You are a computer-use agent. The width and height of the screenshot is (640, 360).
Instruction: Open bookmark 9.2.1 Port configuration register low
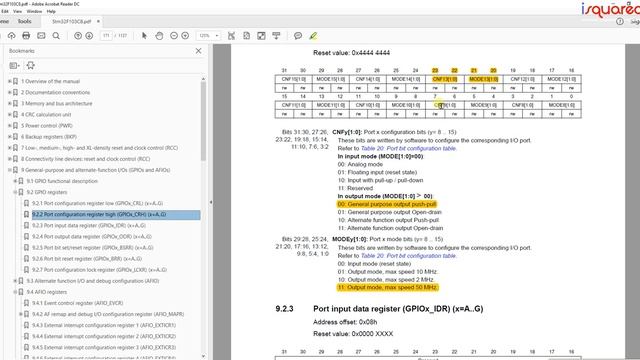coord(98,203)
